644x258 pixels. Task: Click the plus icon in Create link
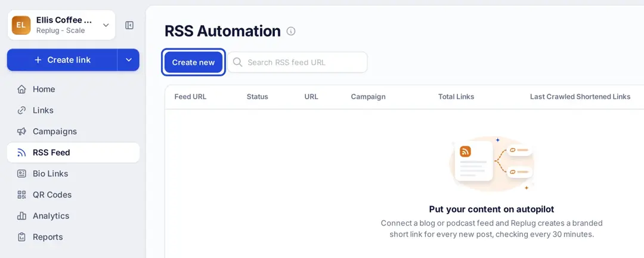38,60
